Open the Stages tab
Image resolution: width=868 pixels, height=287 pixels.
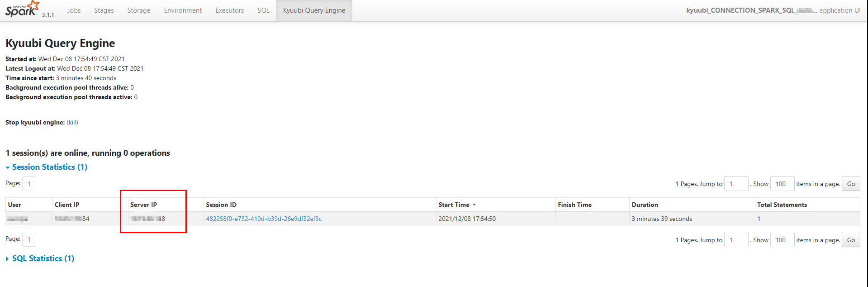tap(104, 10)
